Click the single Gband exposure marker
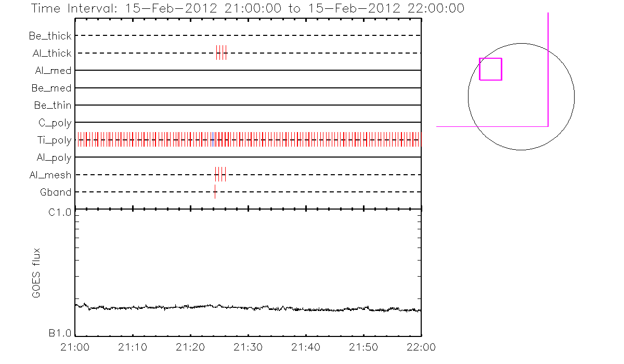Viewport: 624px width, 364px height. (215, 192)
